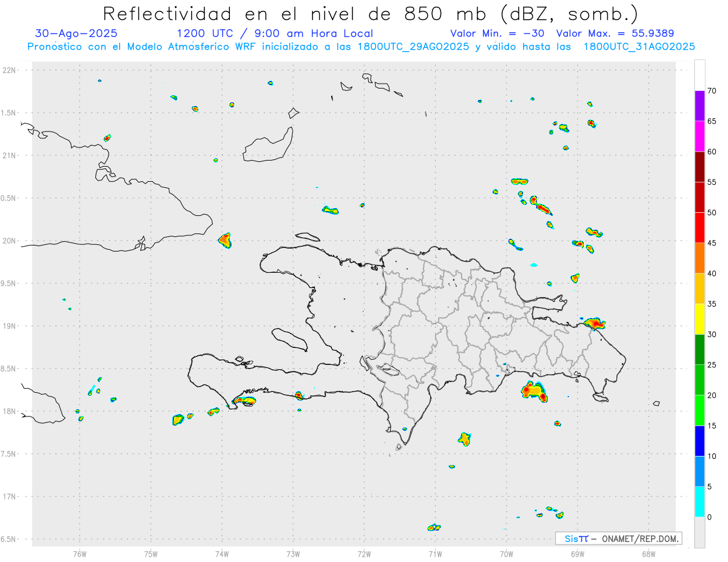Click the '73W' longitude label
728x562 pixels.
click(x=293, y=554)
